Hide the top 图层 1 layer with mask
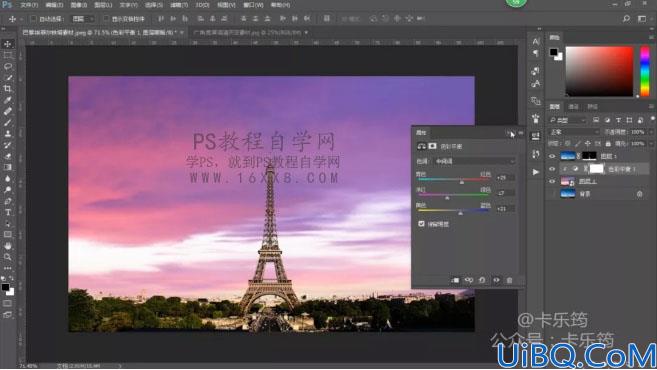 pyautogui.click(x=552, y=156)
